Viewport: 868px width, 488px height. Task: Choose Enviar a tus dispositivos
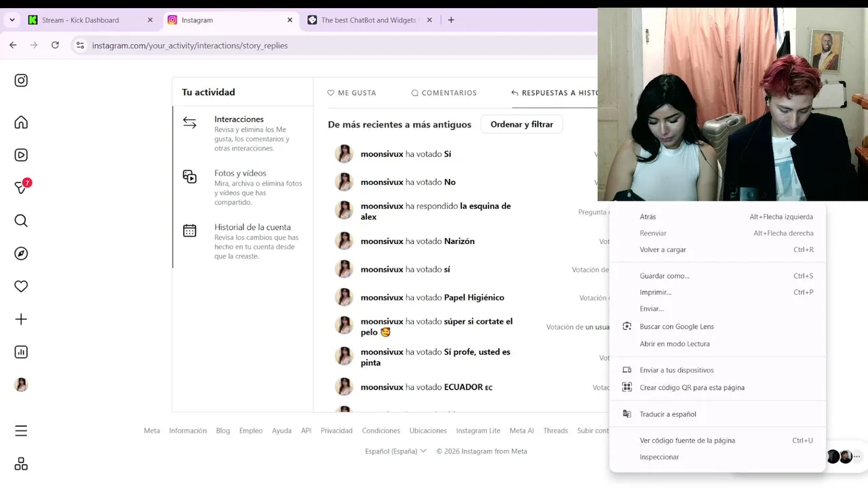[717, 370]
